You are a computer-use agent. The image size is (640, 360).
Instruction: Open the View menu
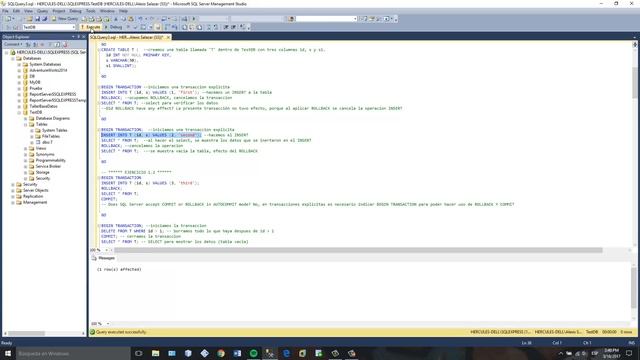[x=28, y=11]
